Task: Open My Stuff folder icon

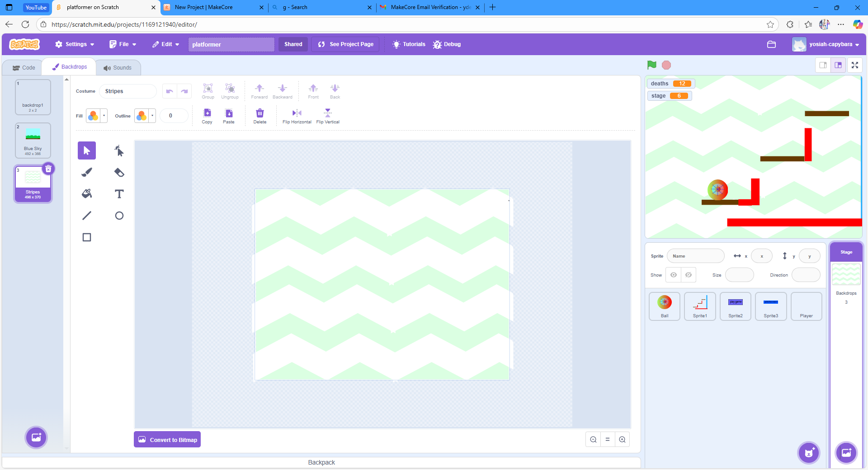Action: pos(771,44)
